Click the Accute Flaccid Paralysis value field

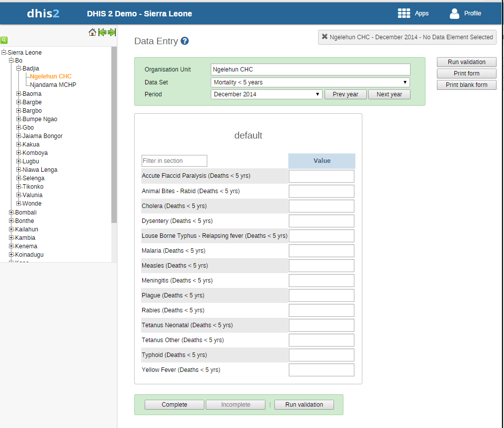[322, 176]
